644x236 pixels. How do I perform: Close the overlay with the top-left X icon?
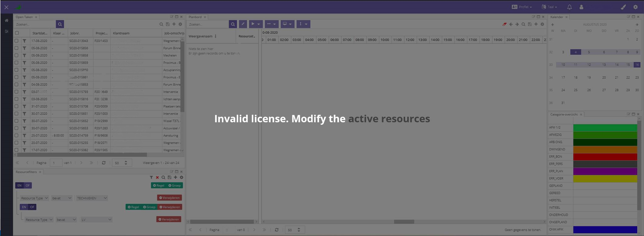pyautogui.click(x=6, y=7)
